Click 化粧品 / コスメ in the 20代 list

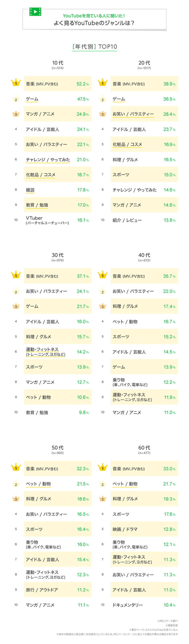tap(127, 144)
